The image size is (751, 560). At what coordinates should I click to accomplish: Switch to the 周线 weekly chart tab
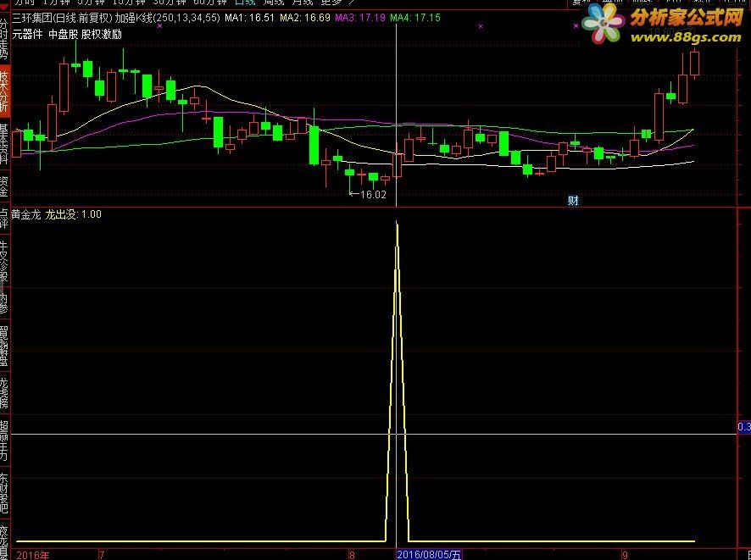pos(274,3)
